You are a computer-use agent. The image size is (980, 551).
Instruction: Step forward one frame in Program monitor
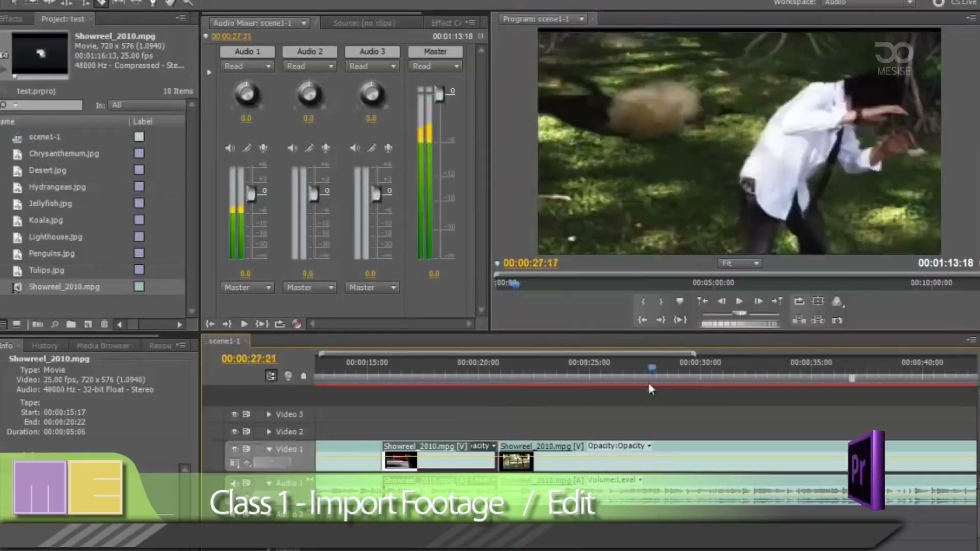tap(758, 302)
